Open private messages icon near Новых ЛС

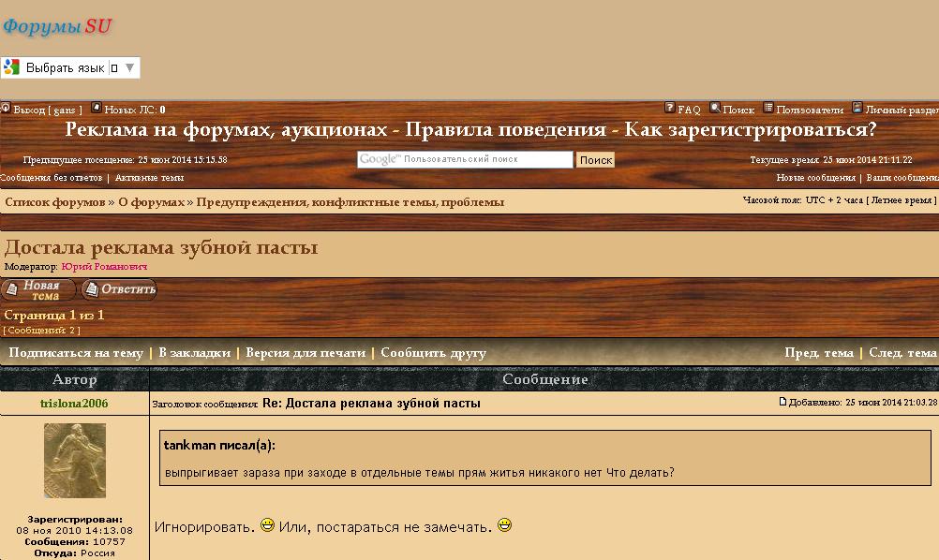[97, 109]
